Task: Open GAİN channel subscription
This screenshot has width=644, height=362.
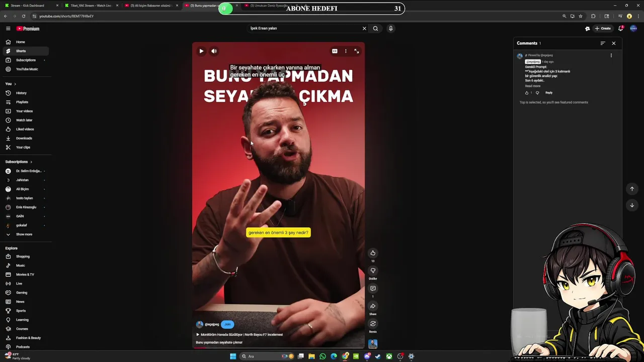Action: click(25, 216)
